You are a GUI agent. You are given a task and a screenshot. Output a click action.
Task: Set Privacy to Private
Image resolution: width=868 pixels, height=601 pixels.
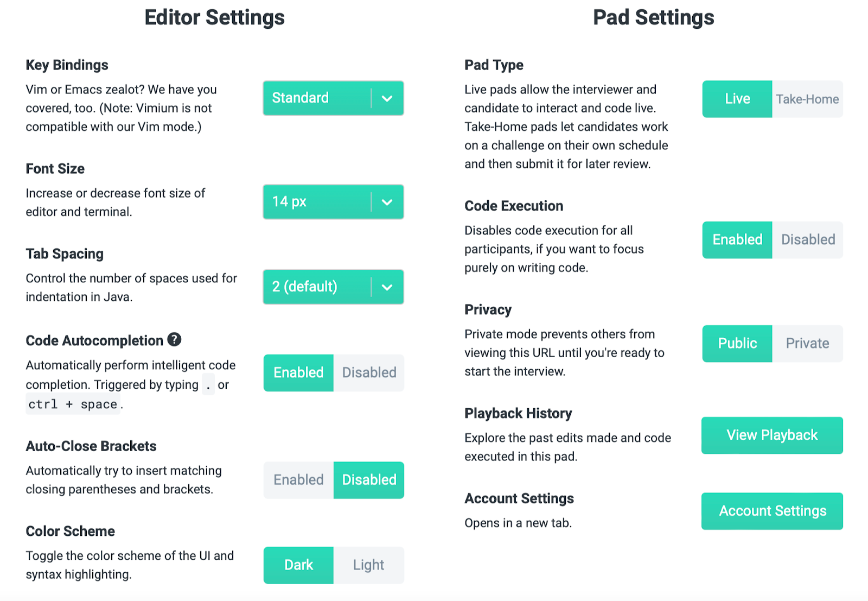(x=807, y=344)
